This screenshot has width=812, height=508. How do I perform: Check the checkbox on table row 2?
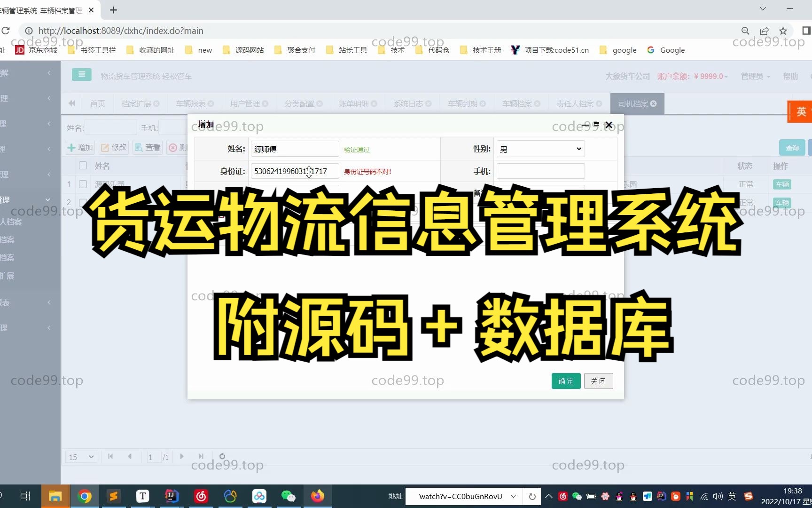pyautogui.click(x=83, y=202)
